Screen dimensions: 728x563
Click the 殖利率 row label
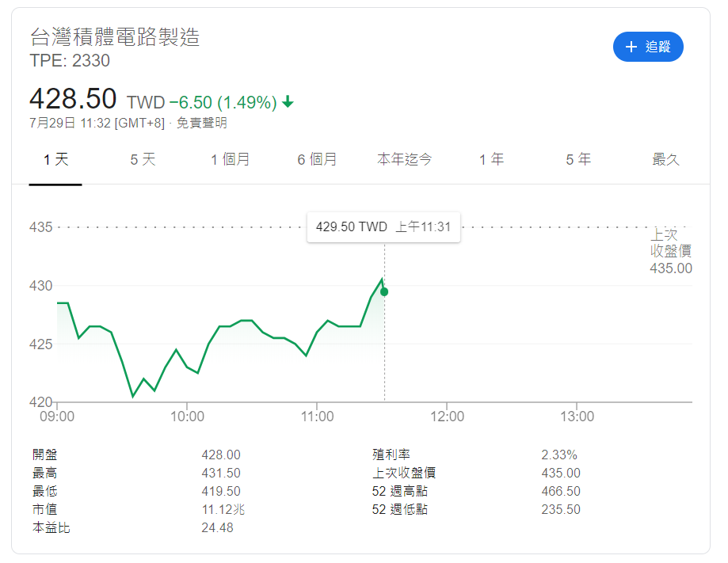391,455
